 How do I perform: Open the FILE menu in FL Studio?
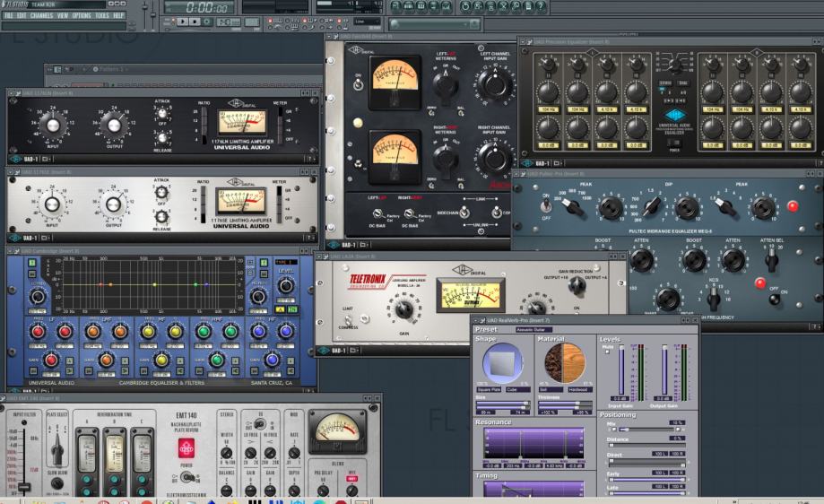pyautogui.click(x=8, y=15)
